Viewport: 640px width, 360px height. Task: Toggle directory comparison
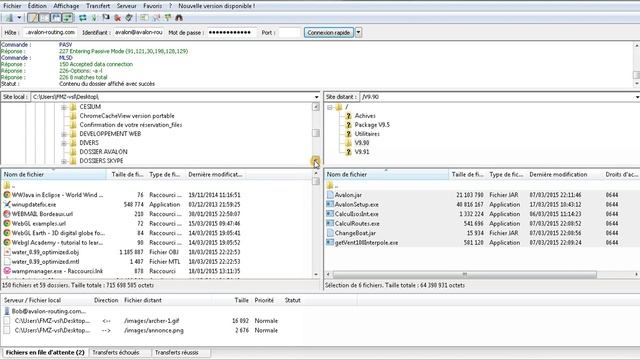pos(156,18)
